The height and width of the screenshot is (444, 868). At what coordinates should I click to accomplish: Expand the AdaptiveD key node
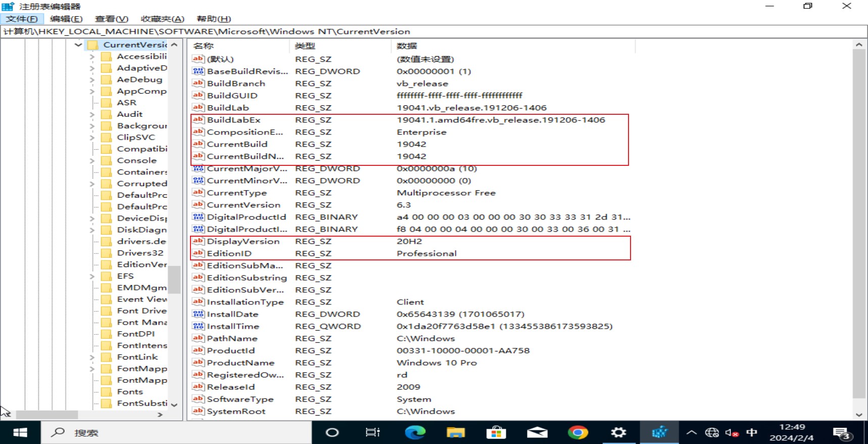click(92, 68)
